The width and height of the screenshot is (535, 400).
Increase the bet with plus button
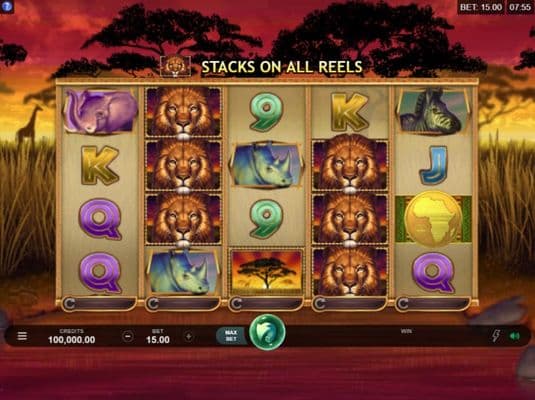coord(188,337)
